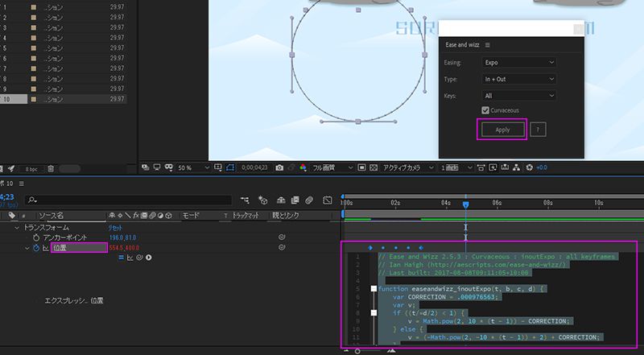Click the 8 bpc color depth indicator

(31, 168)
